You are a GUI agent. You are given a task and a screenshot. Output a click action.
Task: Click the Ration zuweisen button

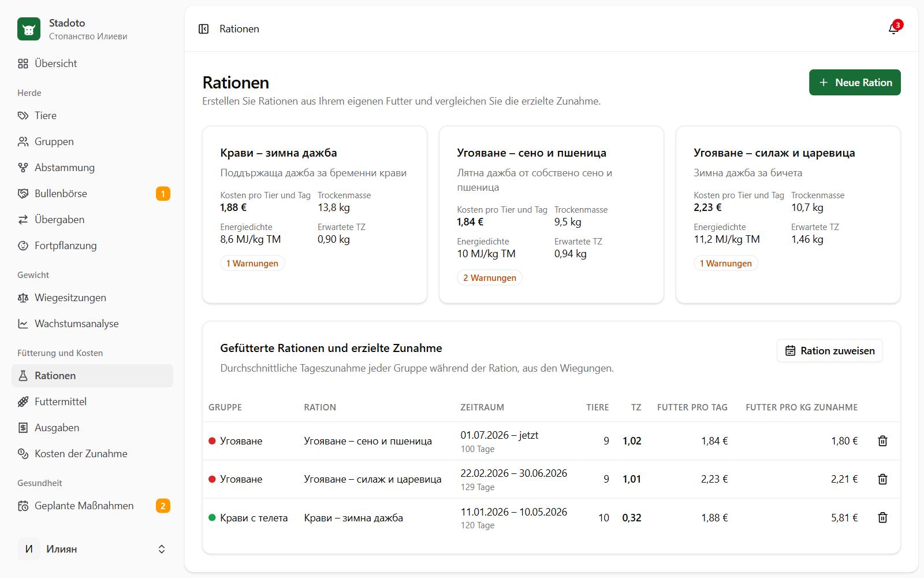829,351
